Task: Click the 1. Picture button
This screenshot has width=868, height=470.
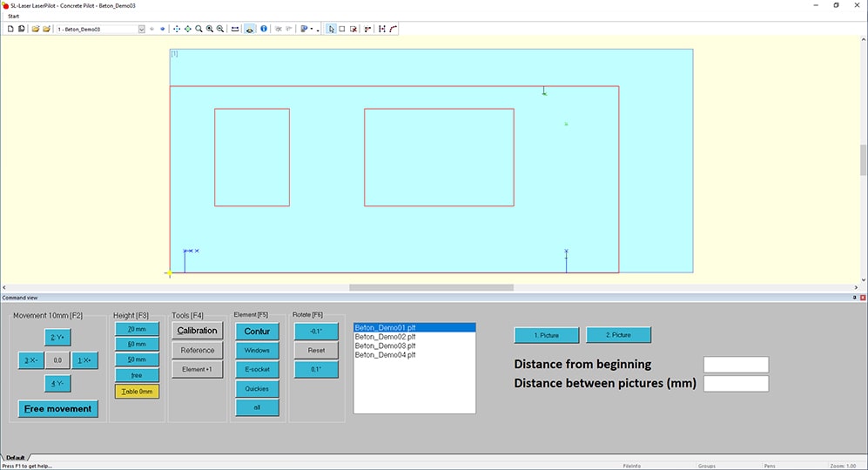Action: point(546,335)
